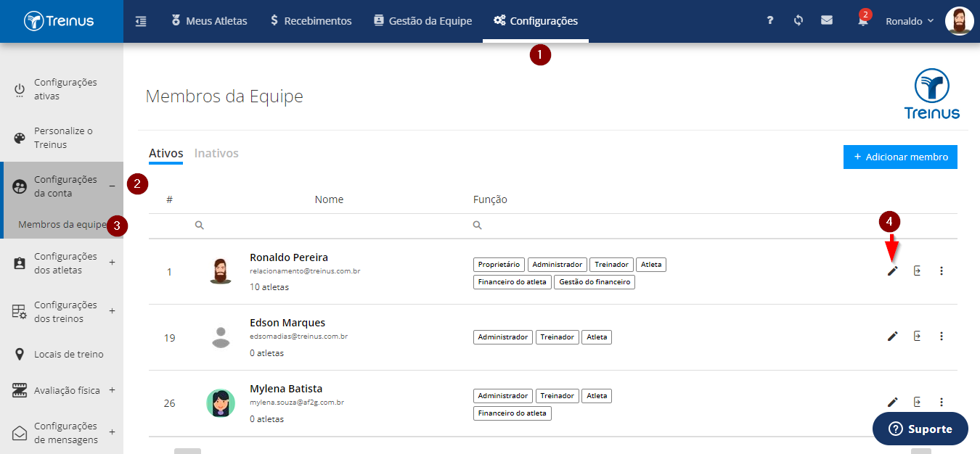Click the exit icon in Edson Marques row
Viewport: 980px width, 454px height.
pos(918,337)
